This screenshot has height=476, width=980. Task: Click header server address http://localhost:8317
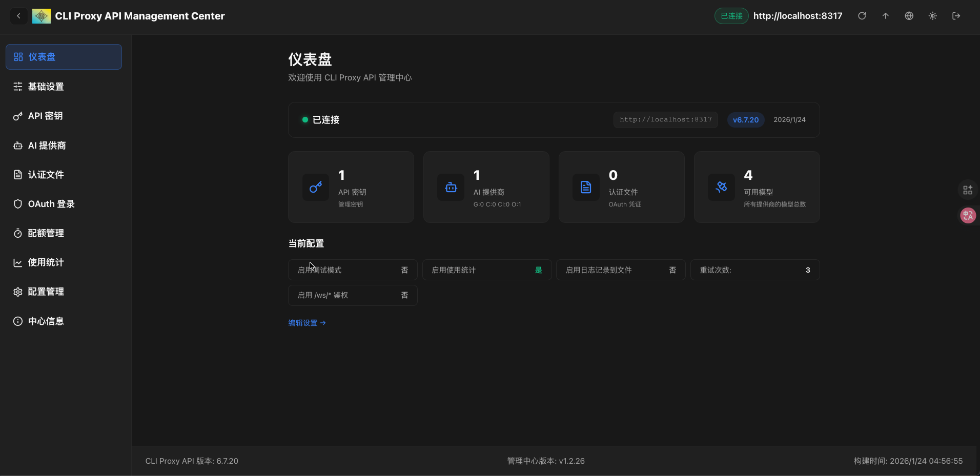pos(798,16)
